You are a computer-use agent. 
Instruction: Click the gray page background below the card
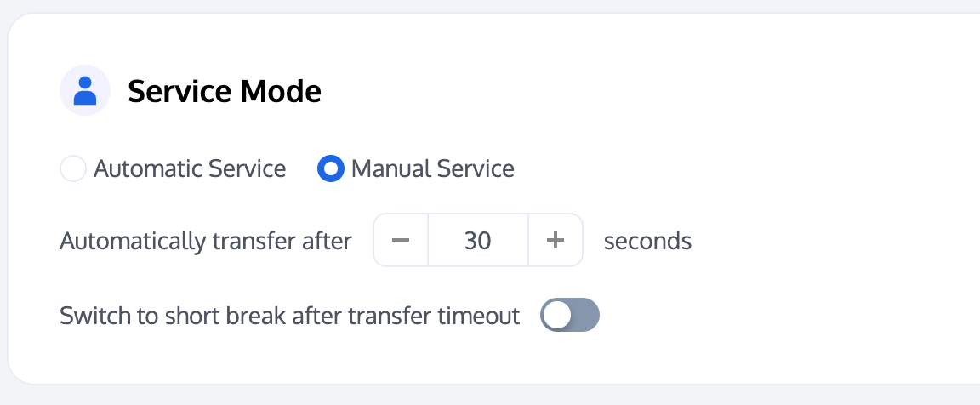pyautogui.click(x=490, y=396)
